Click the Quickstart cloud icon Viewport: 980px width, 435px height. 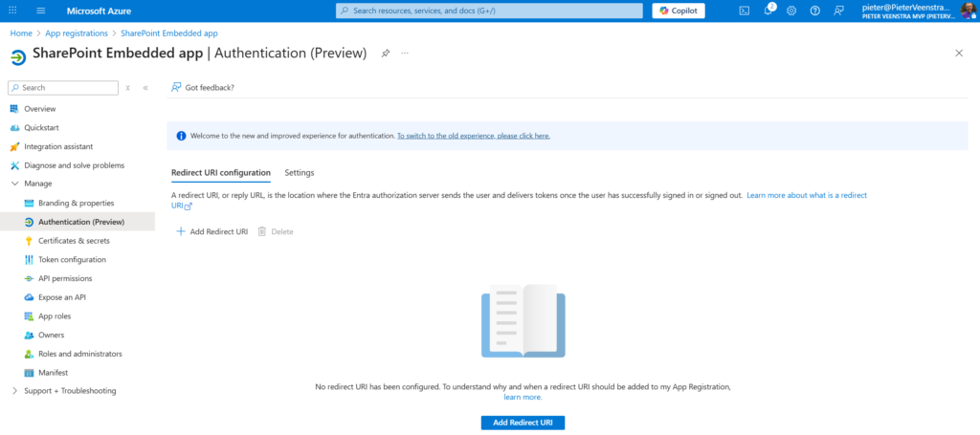click(x=14, y=127)
